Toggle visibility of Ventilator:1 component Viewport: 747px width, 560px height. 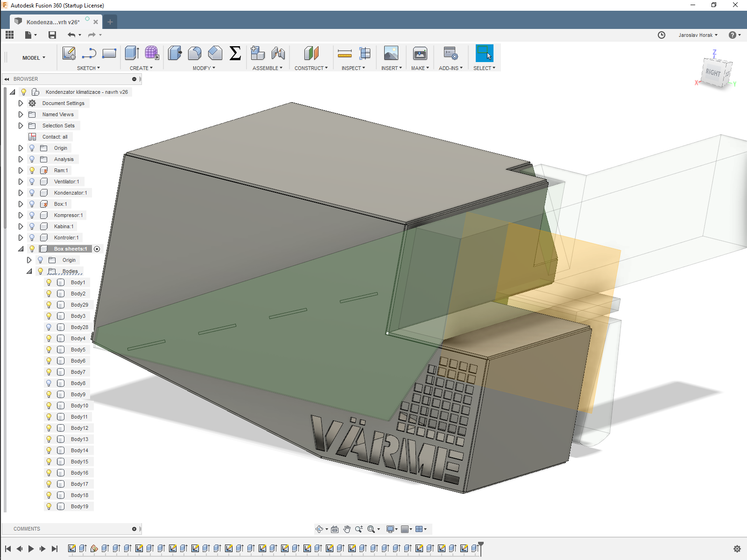[32, 182]
